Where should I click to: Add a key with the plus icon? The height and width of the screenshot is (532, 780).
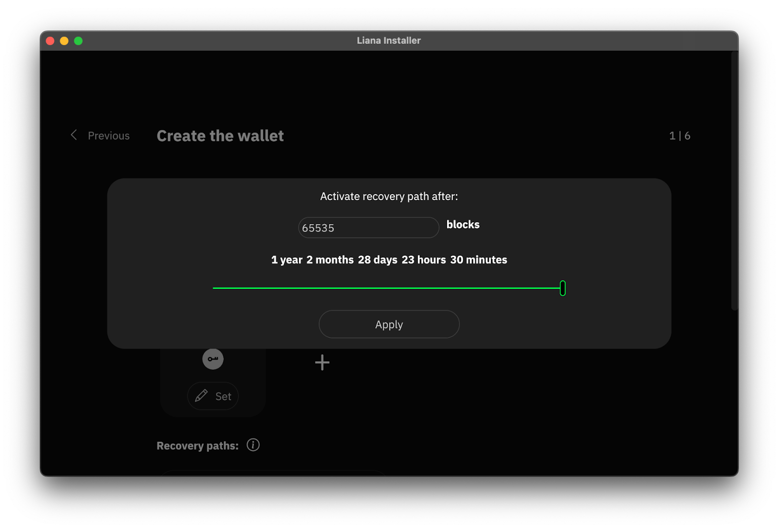(x=322, y=362)
